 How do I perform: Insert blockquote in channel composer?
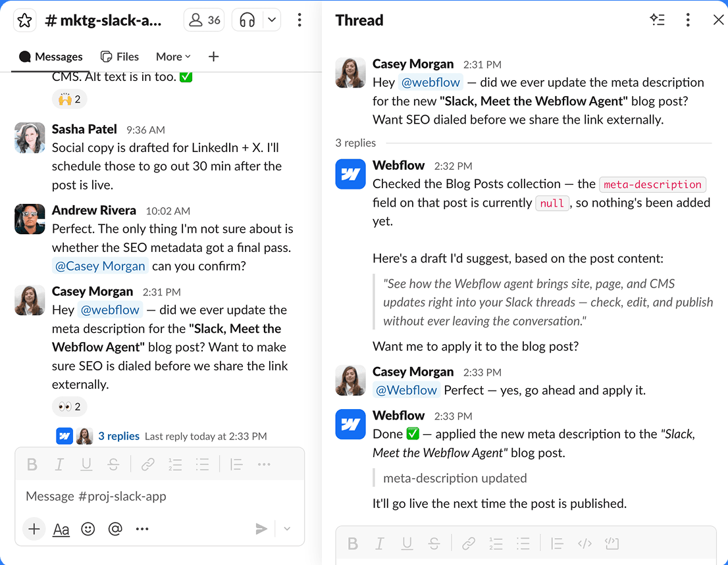click(236, 464)
